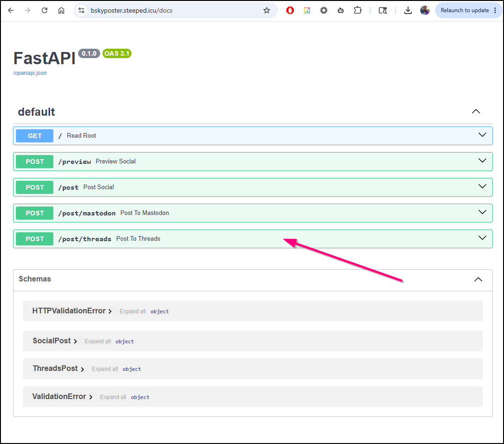Click the OAS 3.1 badge
This screenshot has height=444, width=504.
[117, 53]
